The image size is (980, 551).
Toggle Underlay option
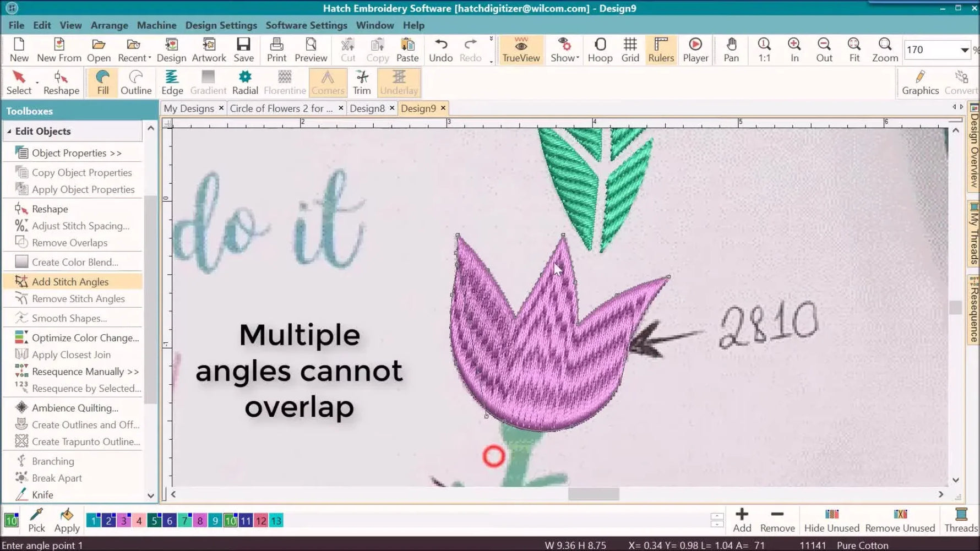399,83
